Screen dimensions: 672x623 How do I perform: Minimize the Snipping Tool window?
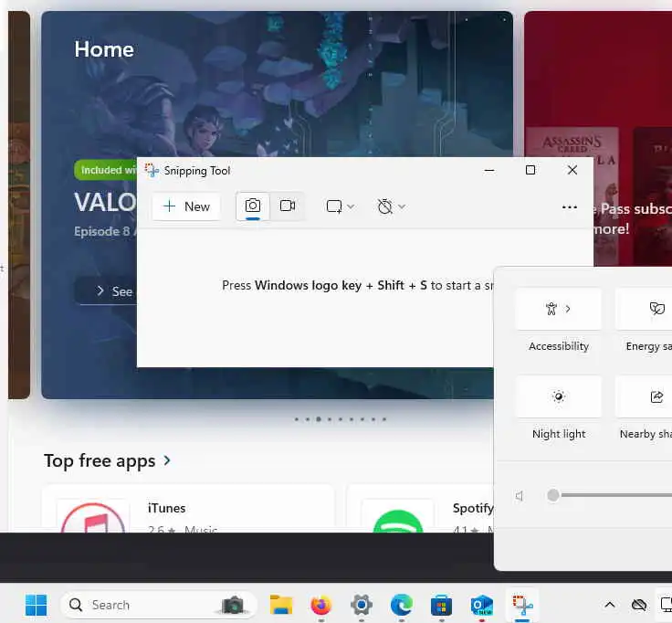coord(489,170)
